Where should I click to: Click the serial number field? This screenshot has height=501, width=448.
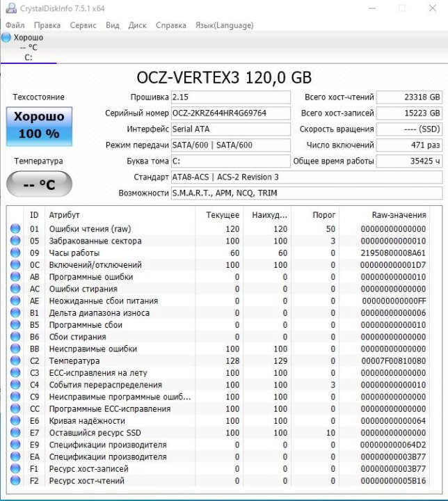(230, 113)
